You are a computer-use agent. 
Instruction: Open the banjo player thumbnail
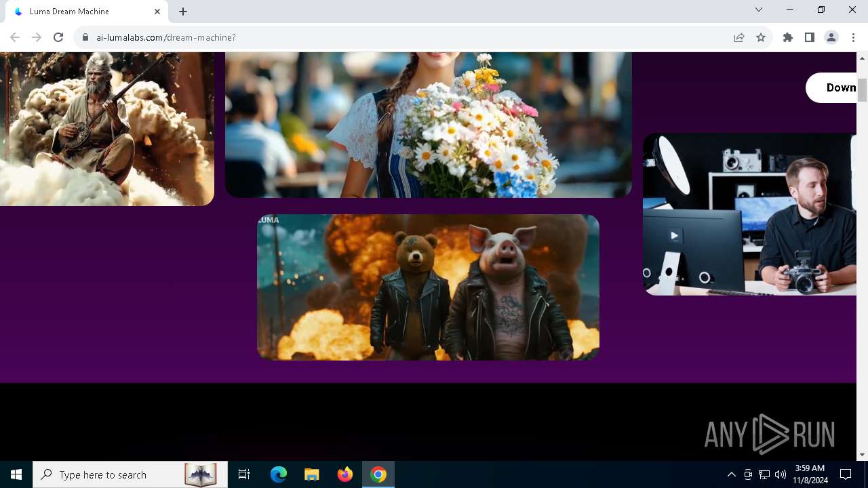point(107,129)
